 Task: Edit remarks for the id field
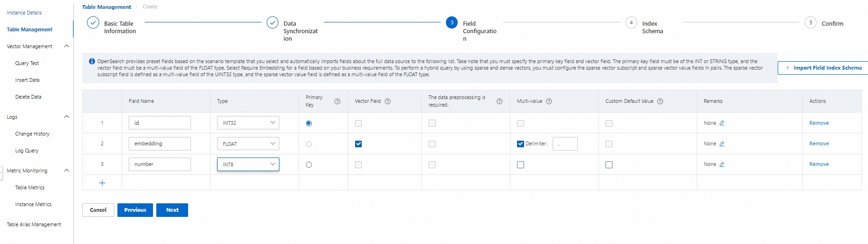point(722,123)
